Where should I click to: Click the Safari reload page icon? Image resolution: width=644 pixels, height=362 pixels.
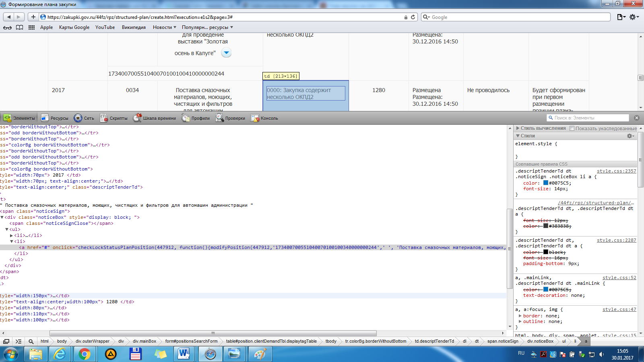tap(413, 17)
